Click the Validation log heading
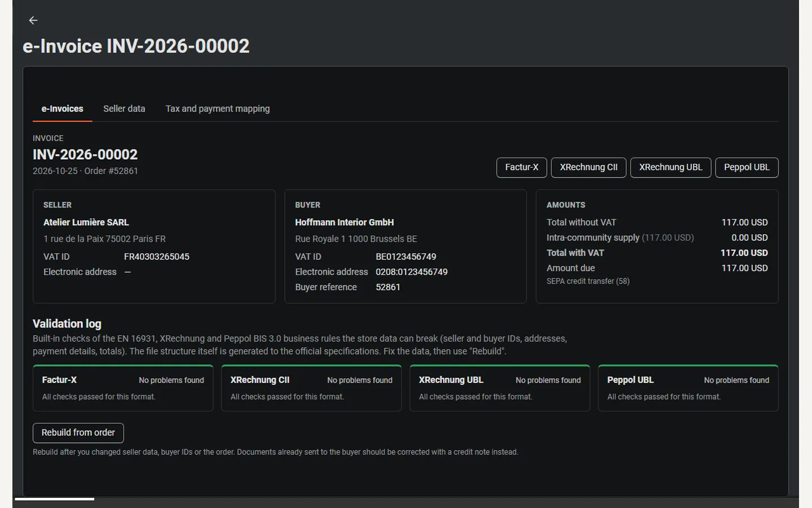 tap(67, 323)
